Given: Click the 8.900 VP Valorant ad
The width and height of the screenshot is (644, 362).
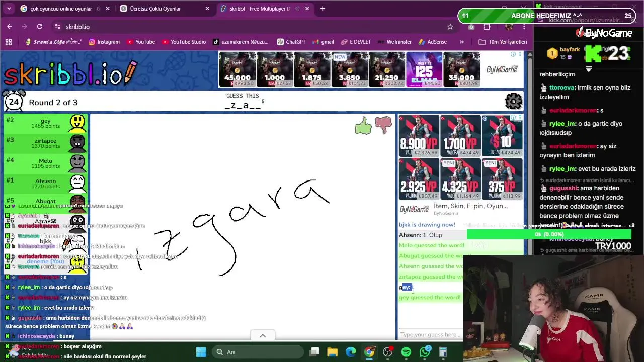Looking at the screenshot, I should 419,136.
